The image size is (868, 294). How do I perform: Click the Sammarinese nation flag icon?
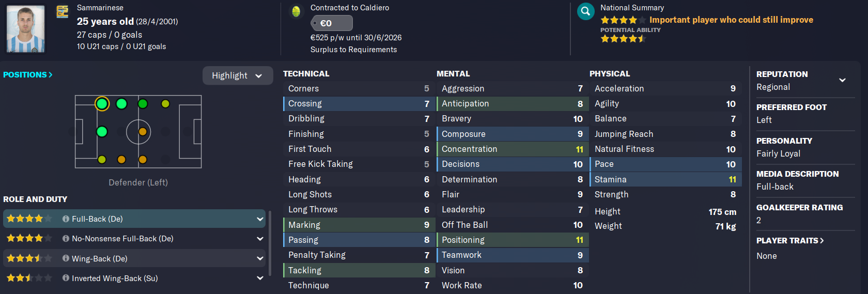pyautogui.click(x=63, y=11)
